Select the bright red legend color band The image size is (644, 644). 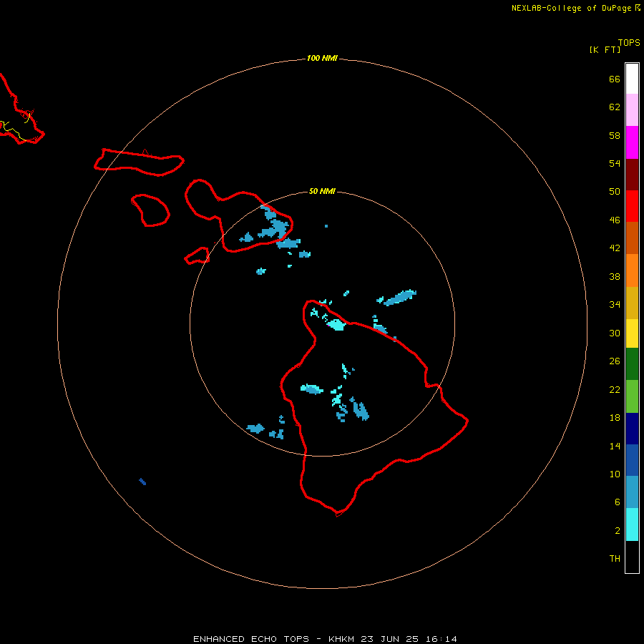coord(632,206)
